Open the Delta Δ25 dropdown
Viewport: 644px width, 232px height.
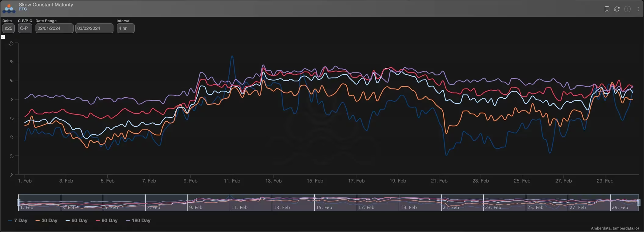coord(9,28)
